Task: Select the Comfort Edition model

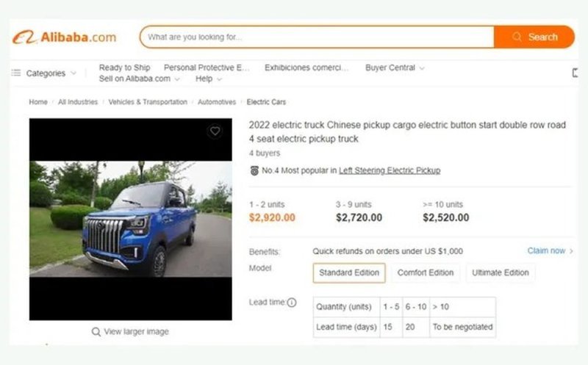Action: tap(426, 272)
